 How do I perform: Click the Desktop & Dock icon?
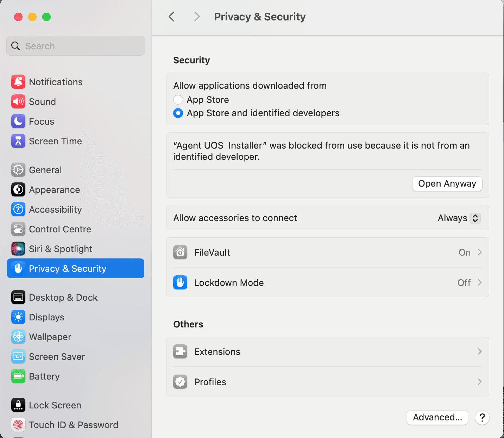click(x=18, y=297)
